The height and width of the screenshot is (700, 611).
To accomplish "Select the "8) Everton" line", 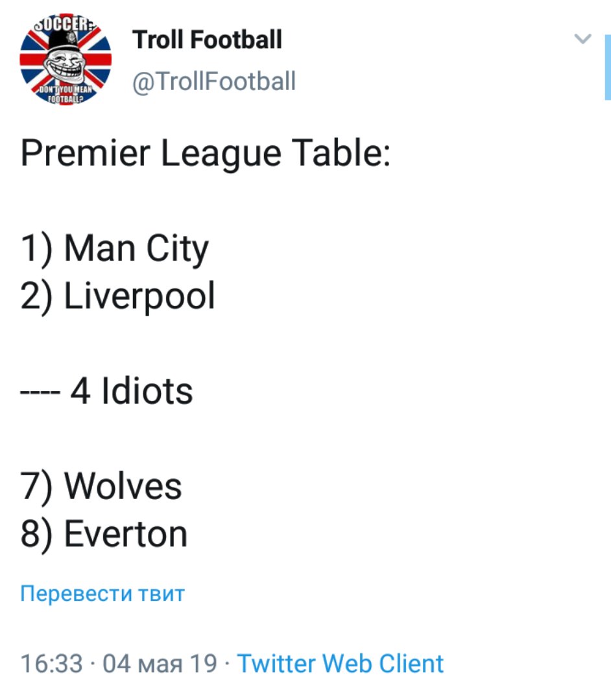I will pos(104,534).
